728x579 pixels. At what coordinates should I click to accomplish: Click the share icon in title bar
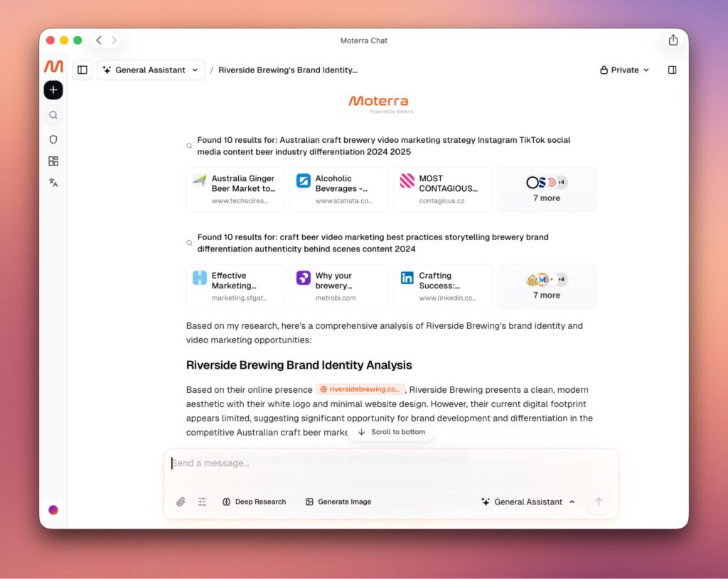673,40
